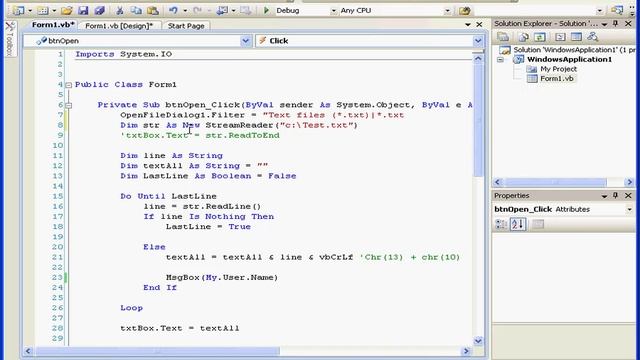Switch Properties panel to Categorized view
The height and width of the screenshot is (360, 640).
[501, 224]
